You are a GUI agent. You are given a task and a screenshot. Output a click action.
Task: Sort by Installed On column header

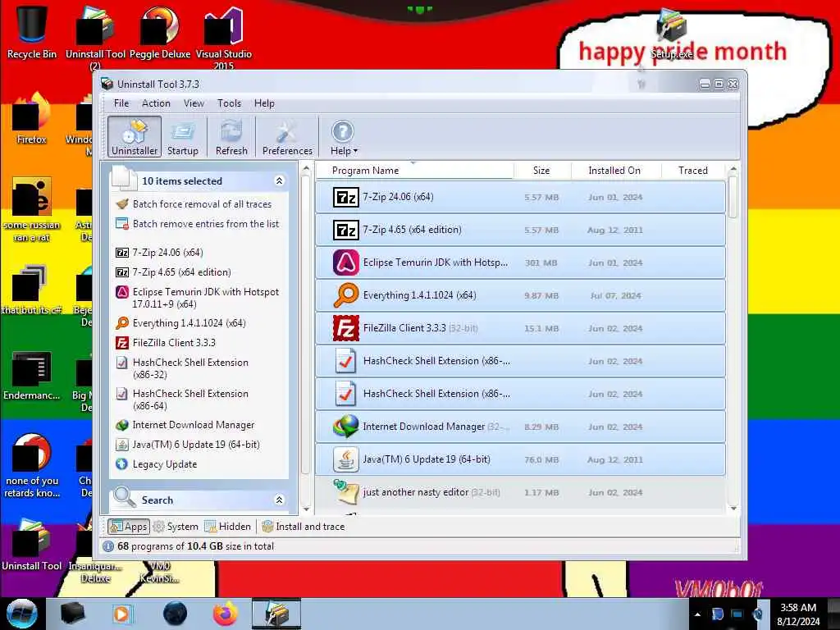615,171
